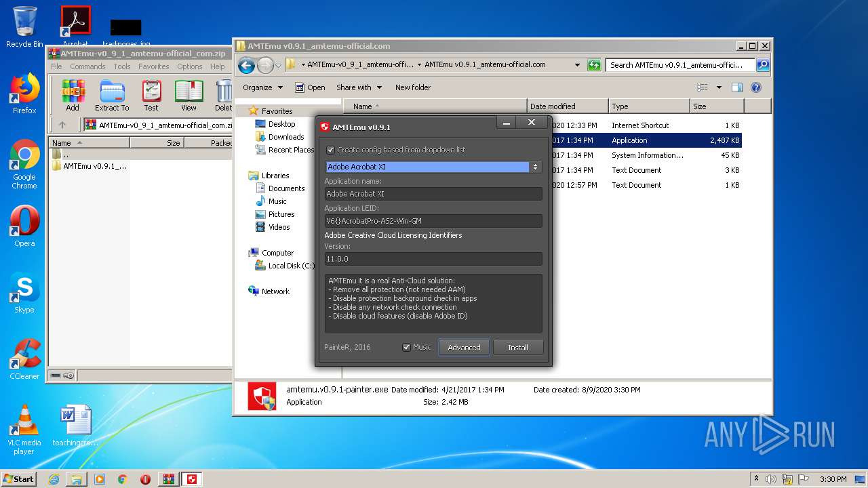Open the WinRAR Options menu
Viewport: 868px width, 488px height.
point(190,66)
